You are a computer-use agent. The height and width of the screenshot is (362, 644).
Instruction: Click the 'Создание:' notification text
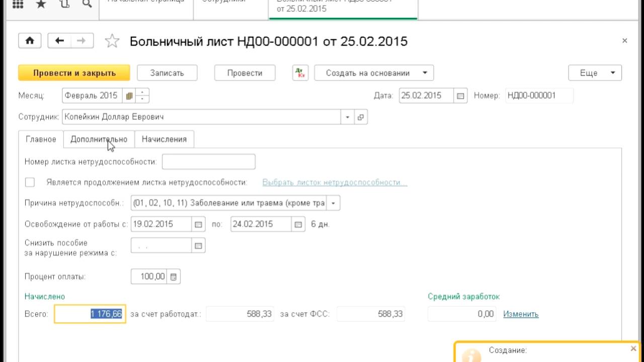tap(508, 350)
